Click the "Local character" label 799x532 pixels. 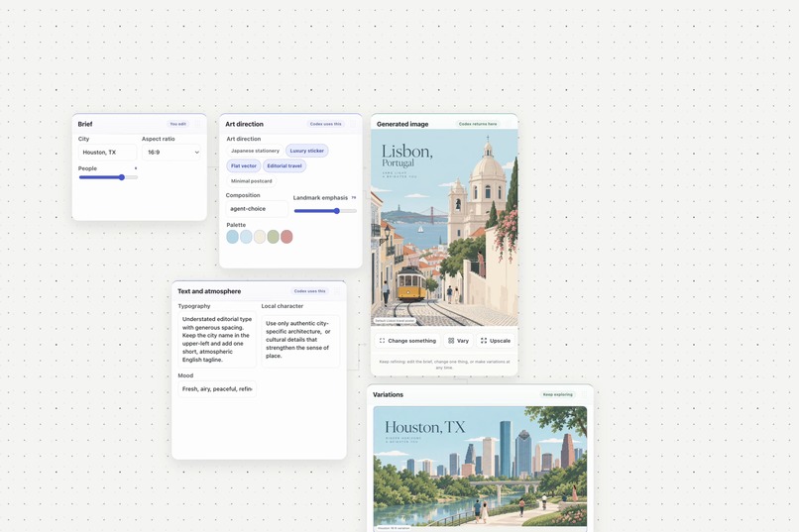[x=283, y=306]
